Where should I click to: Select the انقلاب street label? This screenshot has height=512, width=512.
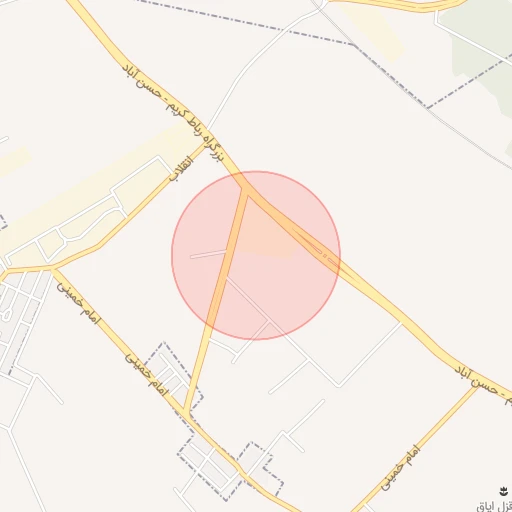(181, 168)
